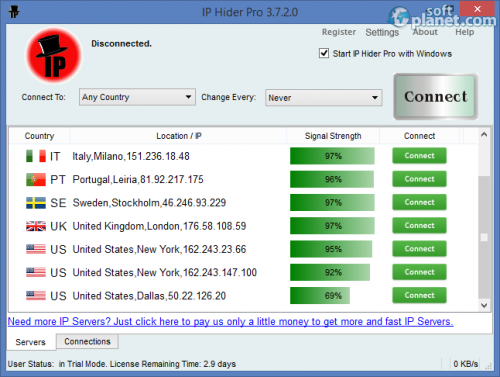This screenshot has width=500, height=377.
Task: Click the United Kingdom flag icon
Action: (x=36, y=226)
